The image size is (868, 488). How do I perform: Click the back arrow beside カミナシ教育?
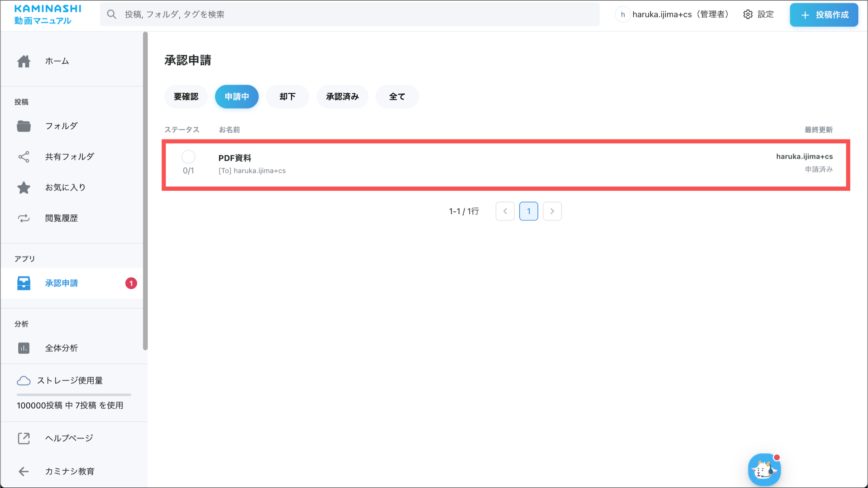24,471
